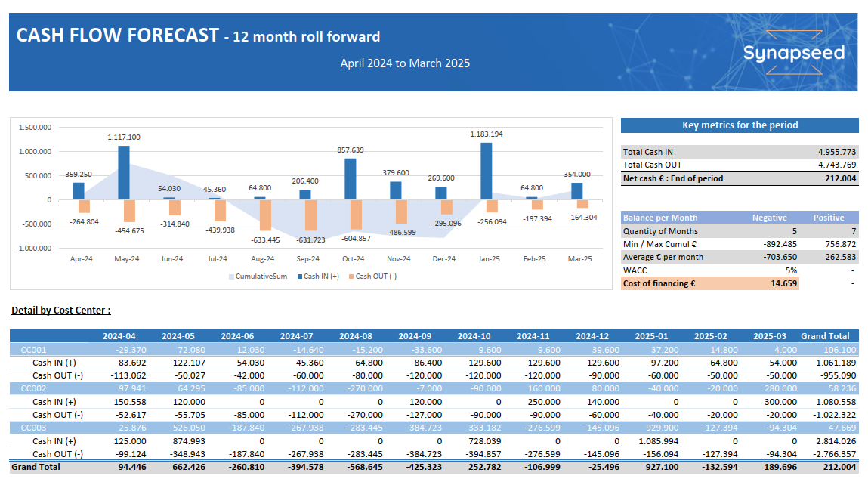Click the Synapseed logo in the banner

click(793, 53)
